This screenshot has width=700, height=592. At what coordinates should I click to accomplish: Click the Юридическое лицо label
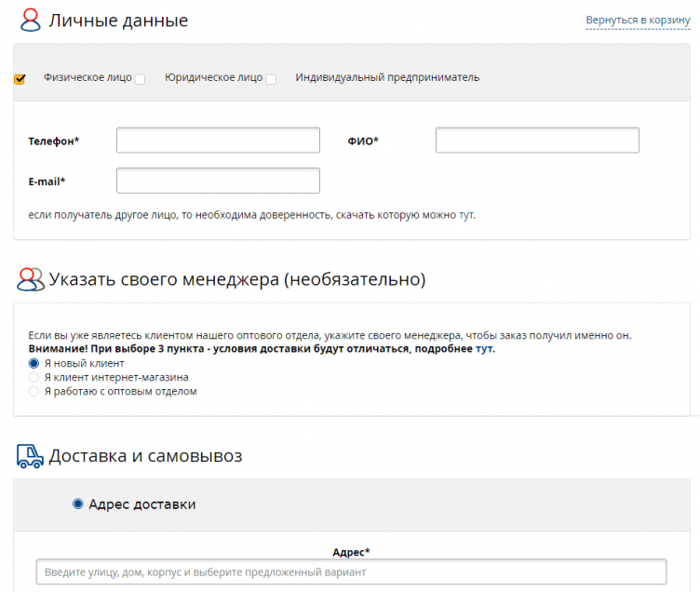tap(214, 77)
